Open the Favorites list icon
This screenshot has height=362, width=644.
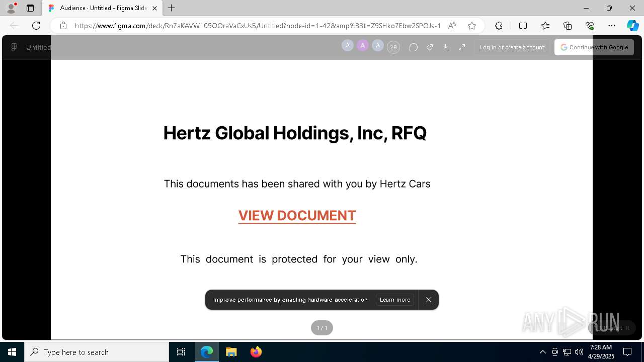coord(545,26)
